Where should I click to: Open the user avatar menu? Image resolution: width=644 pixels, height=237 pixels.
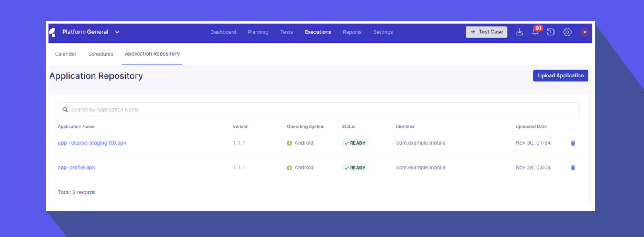click(x=585, y=32)
